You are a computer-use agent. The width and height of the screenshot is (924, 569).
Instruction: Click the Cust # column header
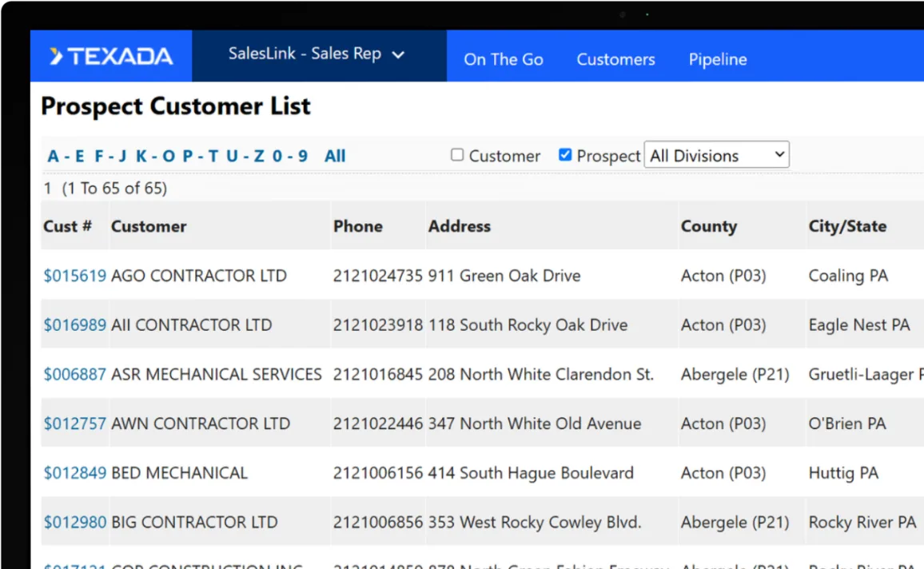point(67,226)
